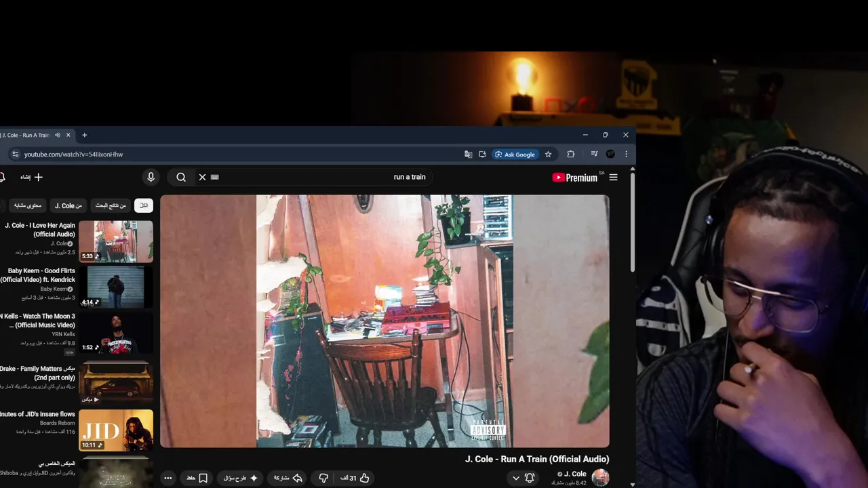View site information icon in address bar

[15, 155]
